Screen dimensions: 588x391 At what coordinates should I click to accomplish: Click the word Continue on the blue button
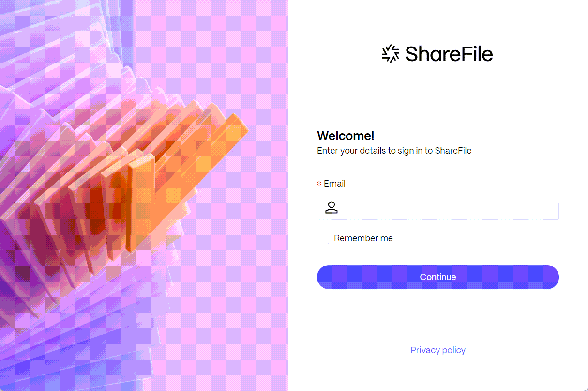pos(438,277)
